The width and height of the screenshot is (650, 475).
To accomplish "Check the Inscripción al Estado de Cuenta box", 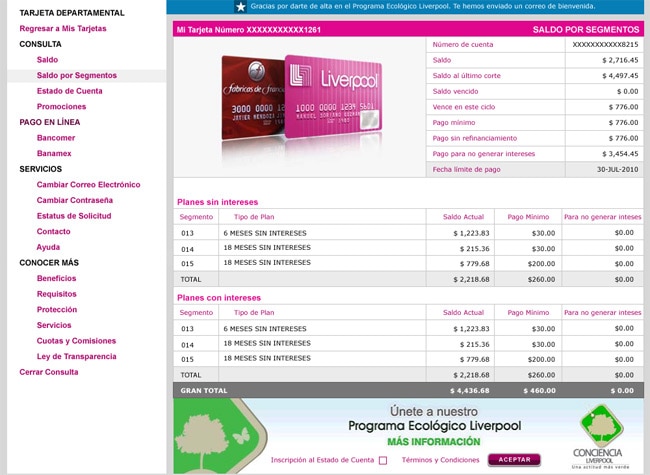I will (x=382, y=460).
